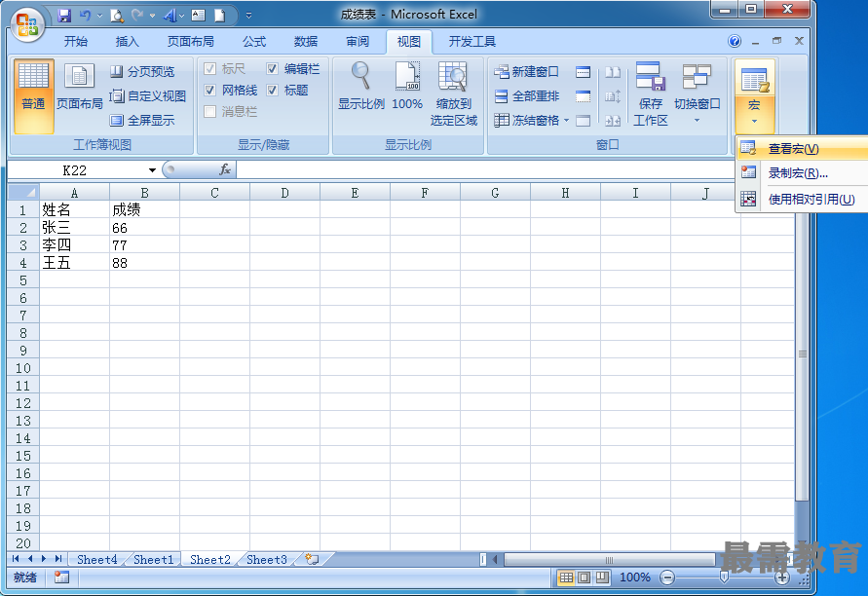Select cell containing 张三
This screenshot has width=868, height=596.
point(74,228)
